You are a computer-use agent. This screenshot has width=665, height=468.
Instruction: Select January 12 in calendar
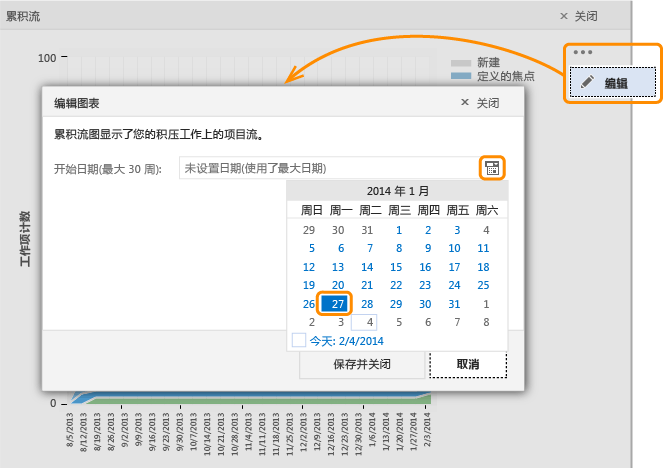click(x=309, y=267)
